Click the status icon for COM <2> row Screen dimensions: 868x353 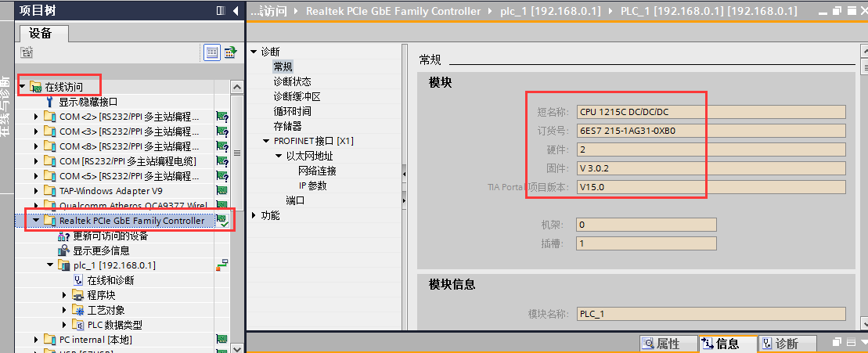[x=222, y=117]
